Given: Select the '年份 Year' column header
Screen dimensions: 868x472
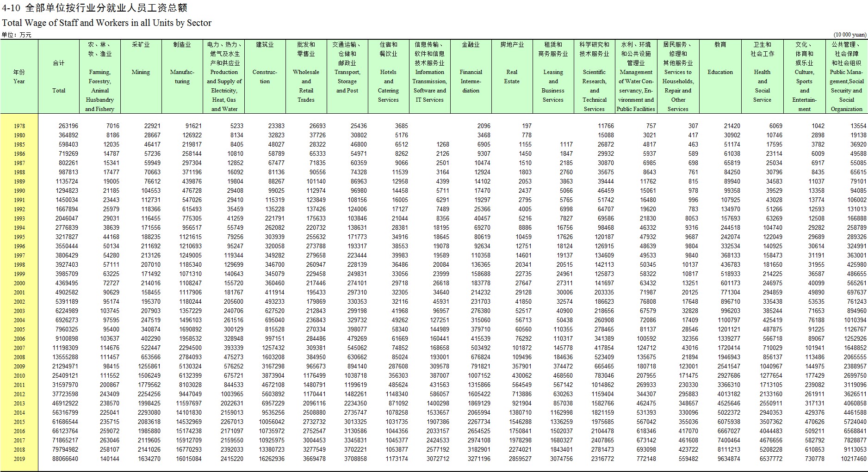Looking at the screenshot, I should coord(19,77).
